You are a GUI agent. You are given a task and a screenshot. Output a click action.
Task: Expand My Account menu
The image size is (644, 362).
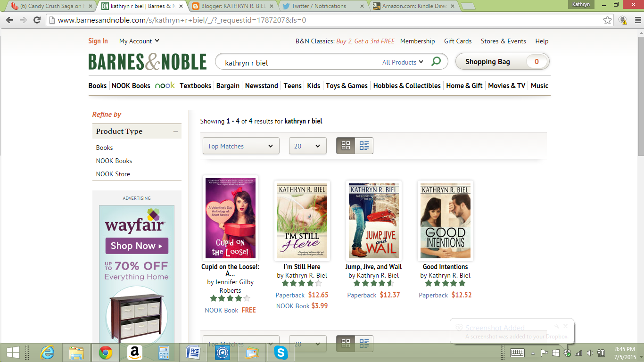(139, 41)
